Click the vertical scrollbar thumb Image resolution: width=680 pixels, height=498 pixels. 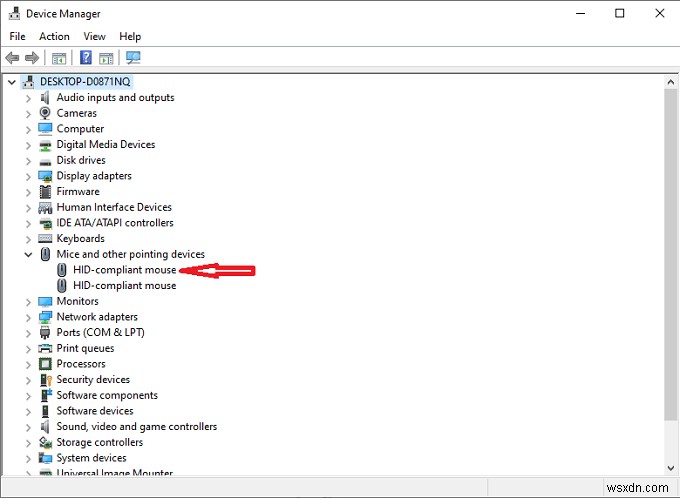tap(670, 255)
